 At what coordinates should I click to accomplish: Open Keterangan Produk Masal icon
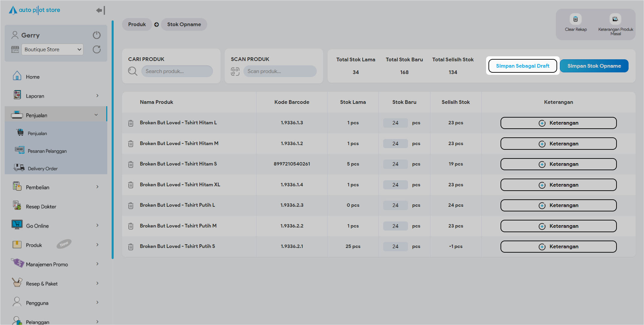coord(615,19)
